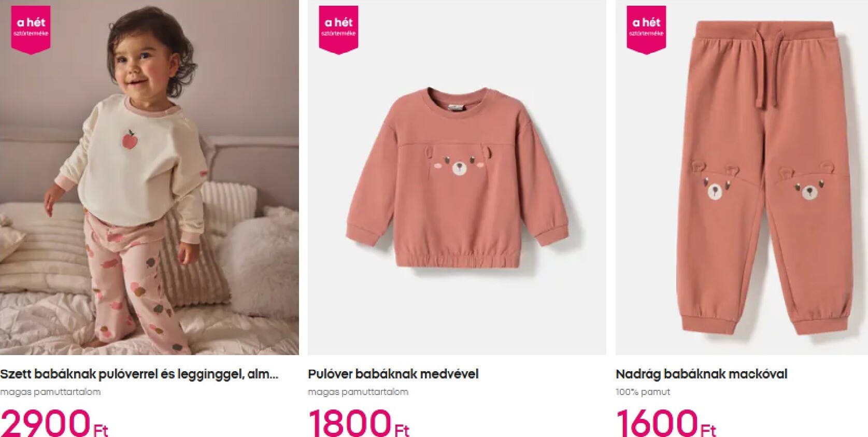868x437 pixels.
Task: Open 'Pulóver babáknak medvével' product title
Action: [x=393, y=374]
